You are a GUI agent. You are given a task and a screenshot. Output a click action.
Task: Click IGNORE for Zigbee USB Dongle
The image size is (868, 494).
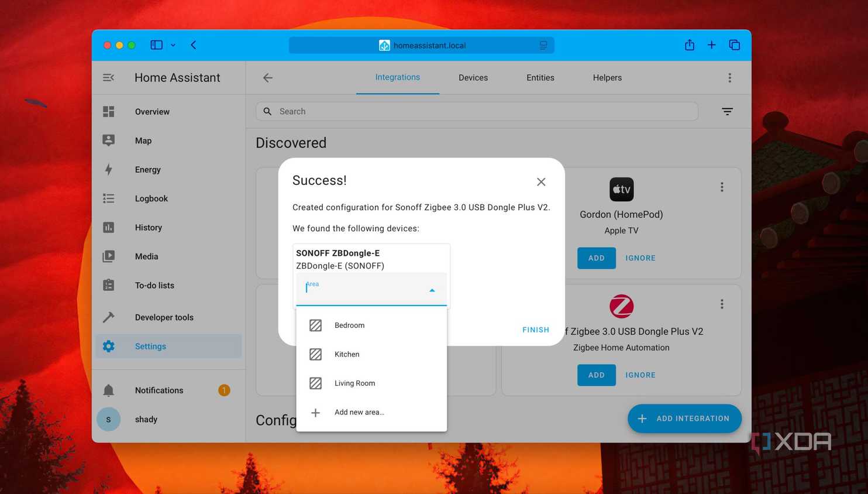click(x=640, y=375)
